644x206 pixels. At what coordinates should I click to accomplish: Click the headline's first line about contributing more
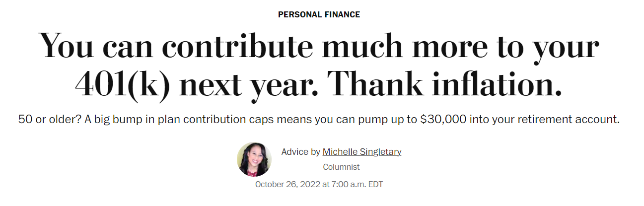point(319,46)
